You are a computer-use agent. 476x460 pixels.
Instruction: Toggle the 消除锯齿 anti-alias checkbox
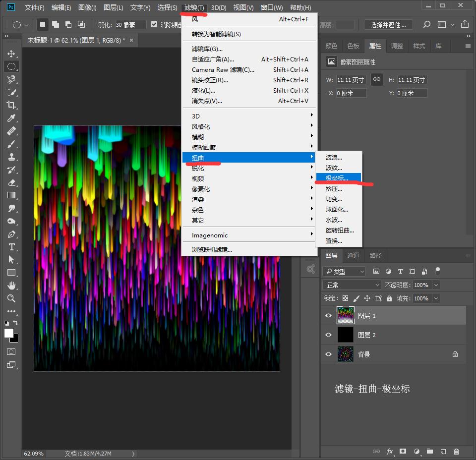[x=154, y=24]
